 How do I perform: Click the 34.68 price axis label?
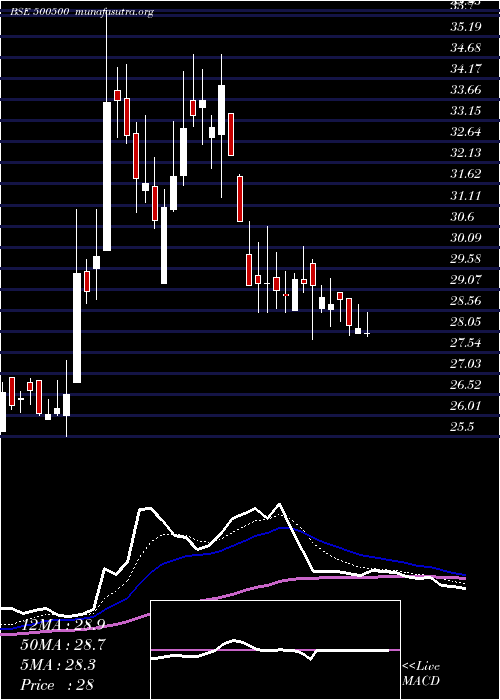(x=466, y=47)
